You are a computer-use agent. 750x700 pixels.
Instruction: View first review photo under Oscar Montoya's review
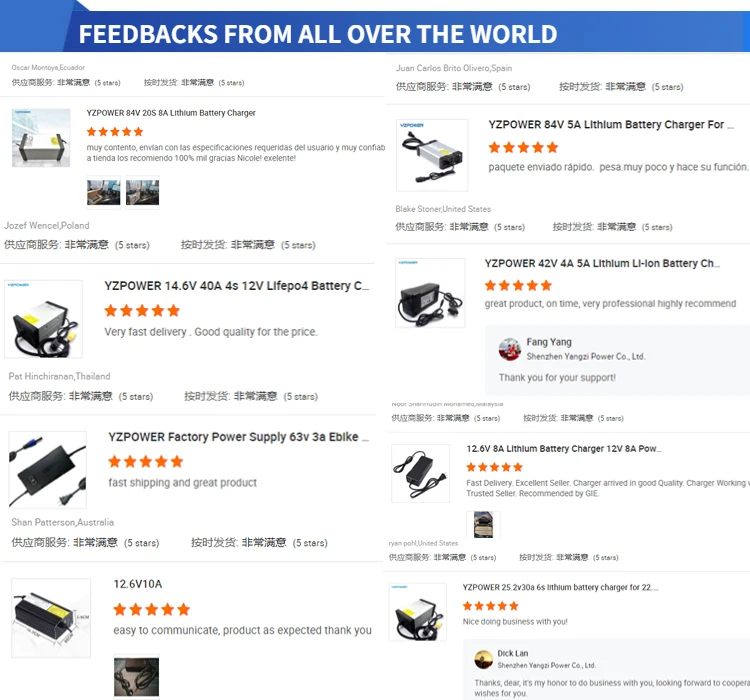104,192
